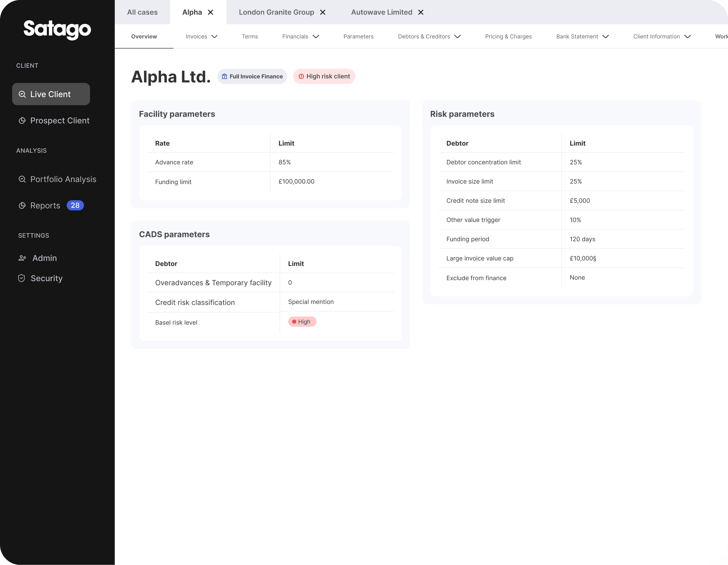The height and width of the screenshot is (565, 728).
Task: Click the bank icon on Full Invoice Finance badge
Action: [x=224, y=77]
